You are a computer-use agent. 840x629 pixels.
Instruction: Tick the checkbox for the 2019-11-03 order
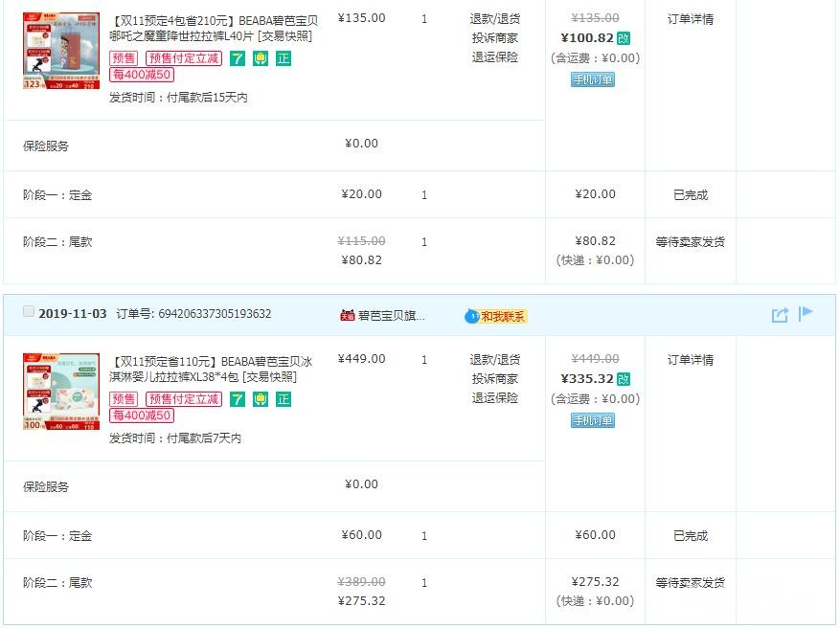[x=29, y=312]
